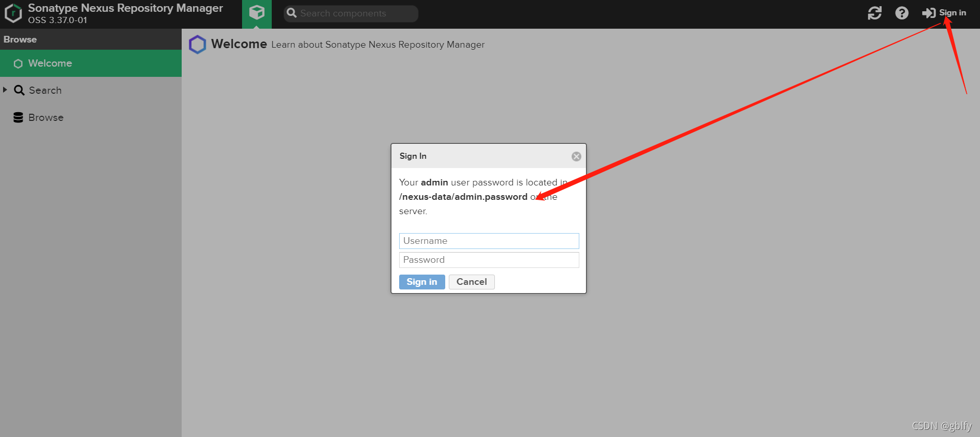The image size is (980, 437).
Task: Refresh the current view
Action: point(875,13)
